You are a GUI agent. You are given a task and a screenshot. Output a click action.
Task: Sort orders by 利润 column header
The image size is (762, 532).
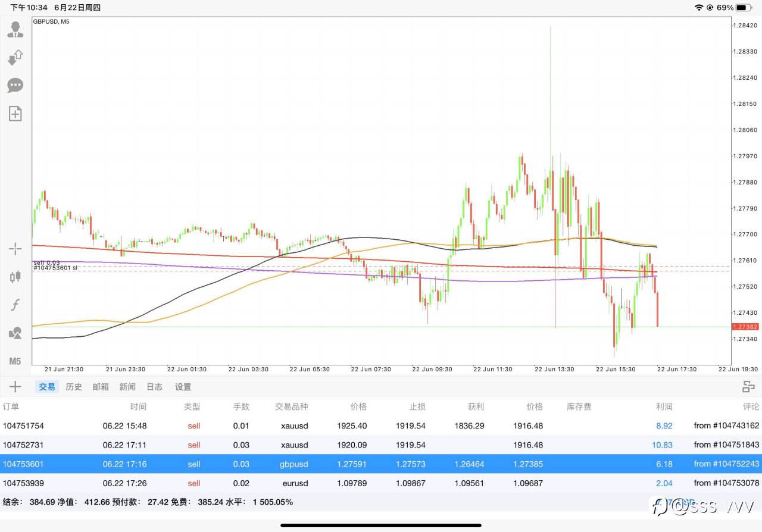tap(664, 407)
